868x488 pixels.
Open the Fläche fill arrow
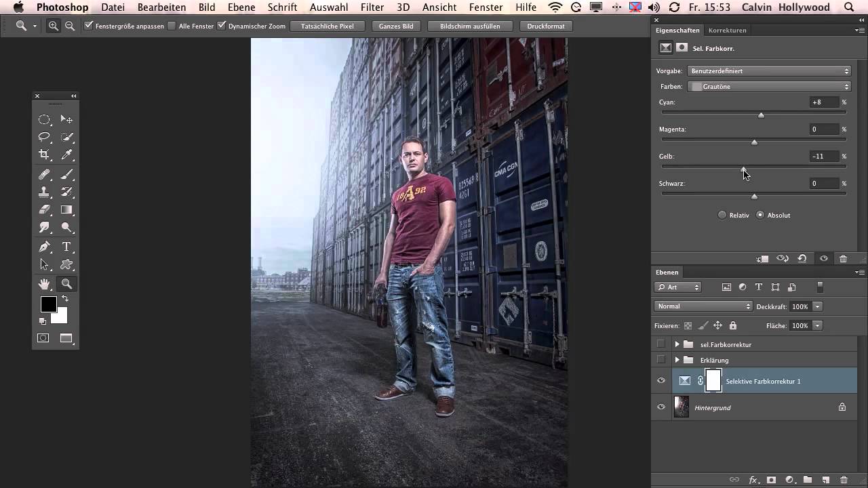point(817,326)
